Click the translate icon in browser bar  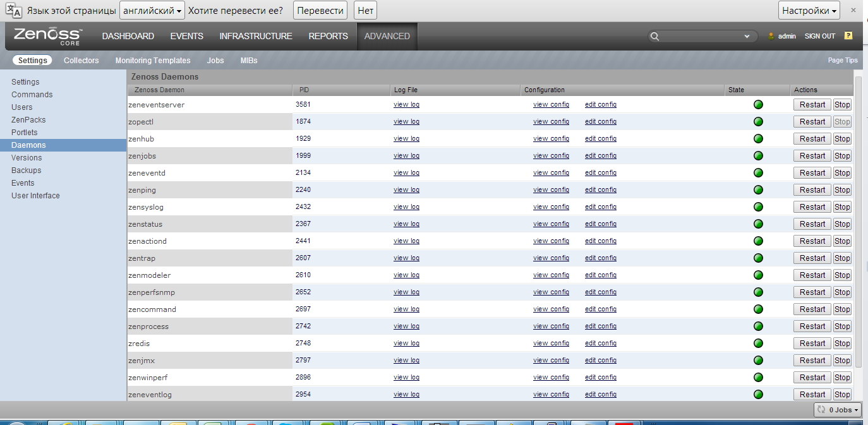(x=13, y=11)
